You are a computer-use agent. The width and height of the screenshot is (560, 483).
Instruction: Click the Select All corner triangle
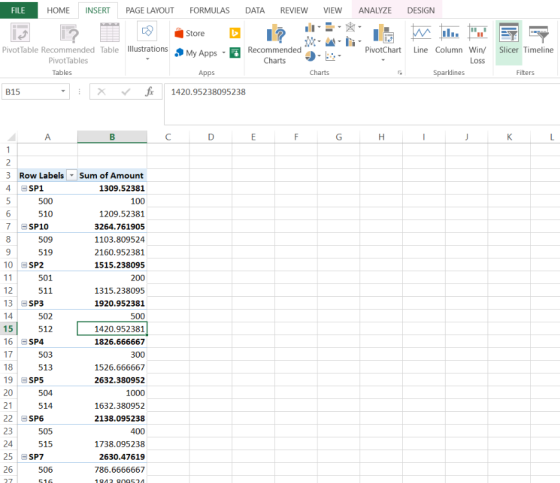coord(11,137)
